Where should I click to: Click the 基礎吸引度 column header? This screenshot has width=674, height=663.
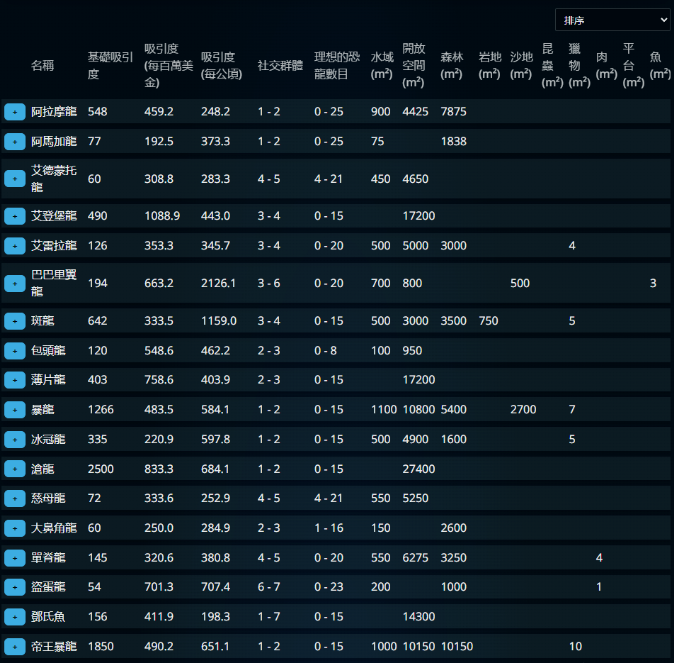click(x=108, y=66)
